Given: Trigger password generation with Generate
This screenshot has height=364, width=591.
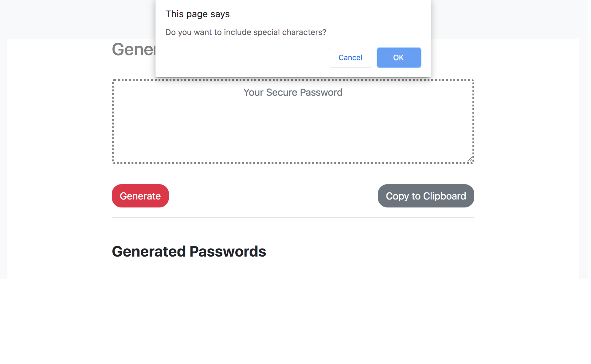Looking at the screenshot, I should pos(140,196).
